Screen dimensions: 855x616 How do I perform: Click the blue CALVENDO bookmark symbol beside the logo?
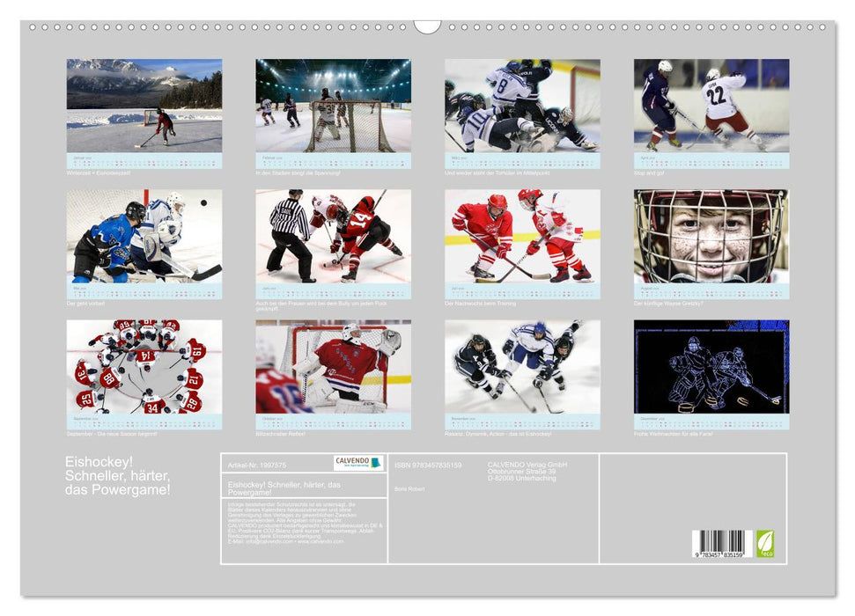click(374, 462)
